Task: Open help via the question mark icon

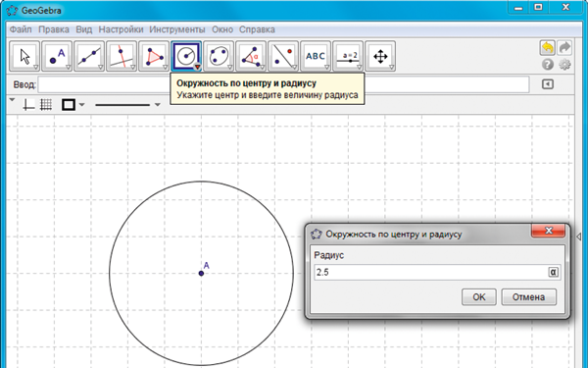Action: [548, 65]
